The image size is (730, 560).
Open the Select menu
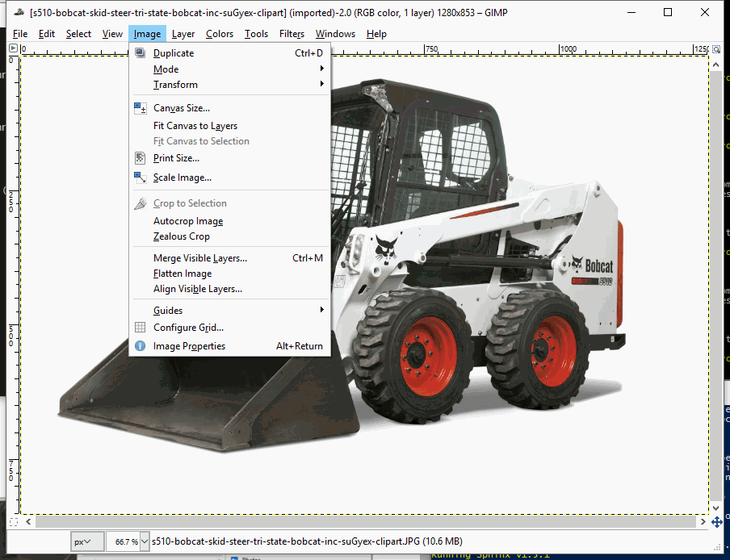click(78, 34)
